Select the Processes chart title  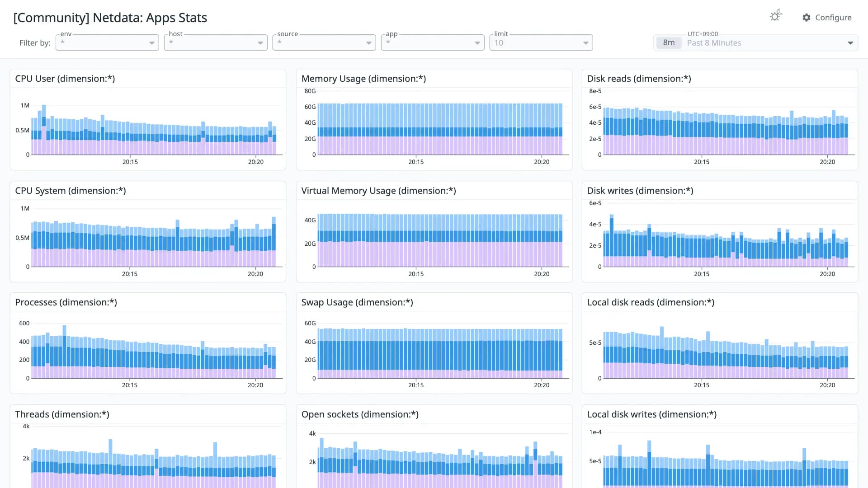click(x=66, y=302)
